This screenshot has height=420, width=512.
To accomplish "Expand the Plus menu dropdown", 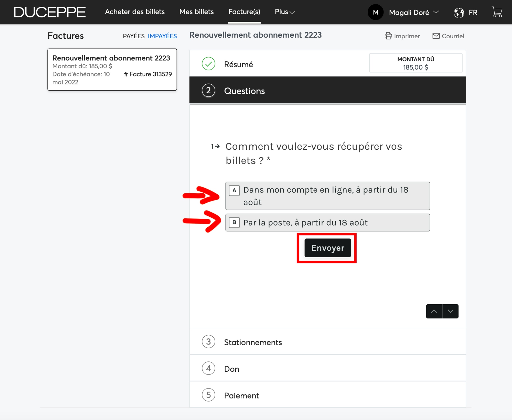I will click(285, 12).
